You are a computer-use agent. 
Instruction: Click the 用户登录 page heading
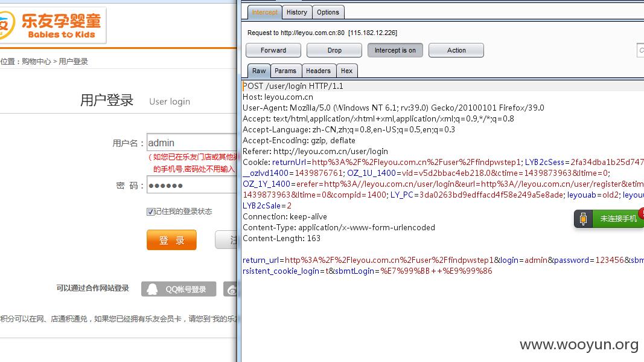pos(107,100)
